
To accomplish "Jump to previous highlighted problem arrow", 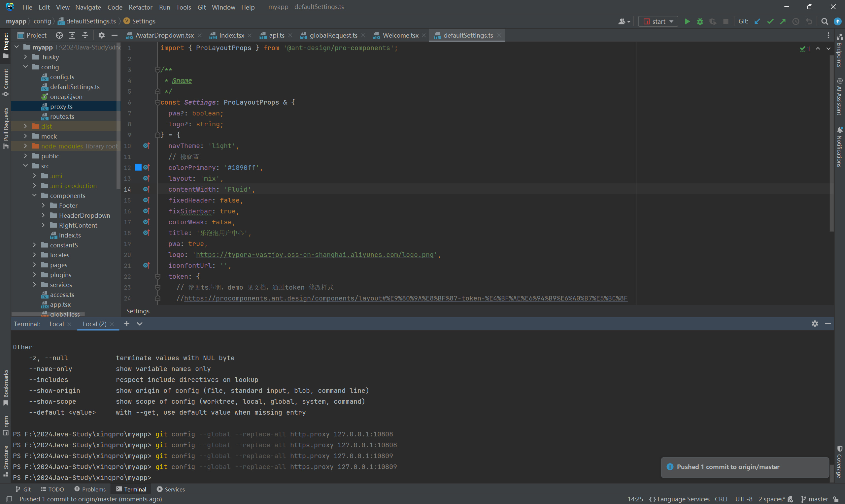I will tap(818, 48).
